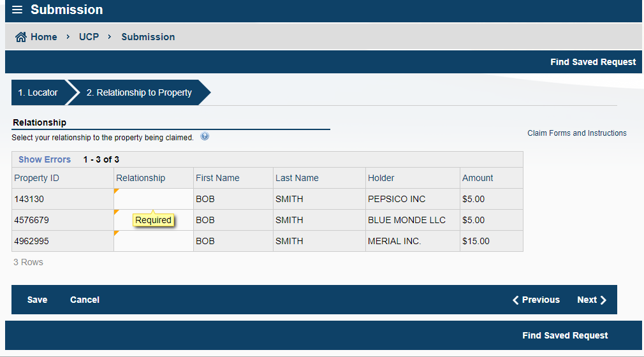Open the hamburger menu beside Submission

tap(17, 10)
